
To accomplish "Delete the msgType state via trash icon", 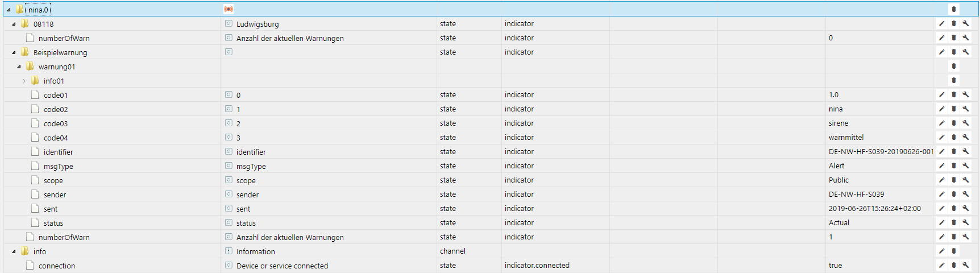I will pyautogui.click(x=954, y=166).
